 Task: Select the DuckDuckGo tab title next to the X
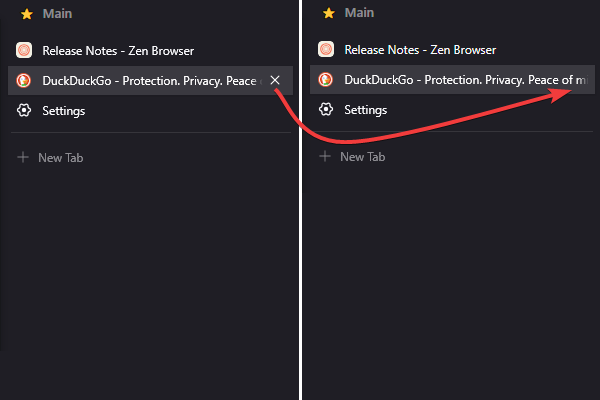point(152,81)
